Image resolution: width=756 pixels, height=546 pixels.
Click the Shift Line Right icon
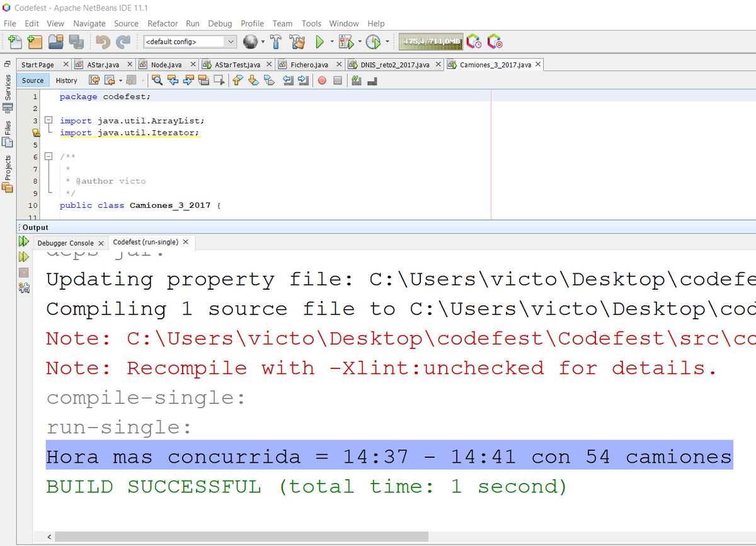[x=305, y=81]
